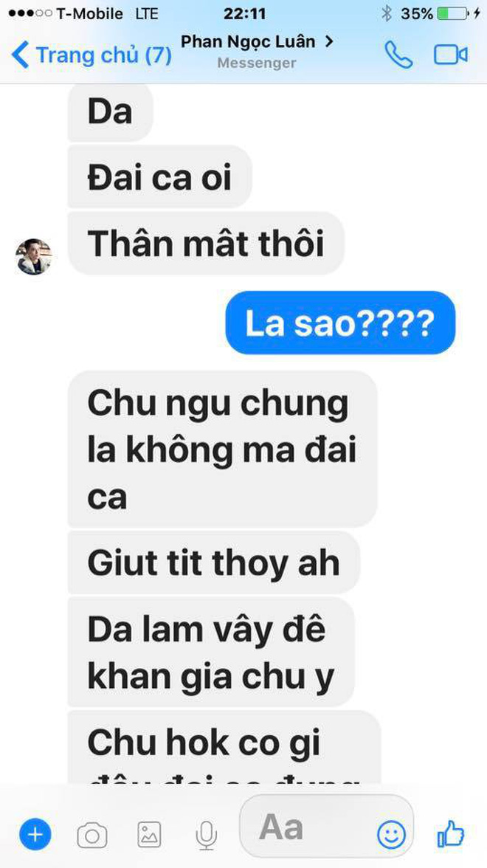
Task: Send a thumbs-up like
Action: [450, 834]
